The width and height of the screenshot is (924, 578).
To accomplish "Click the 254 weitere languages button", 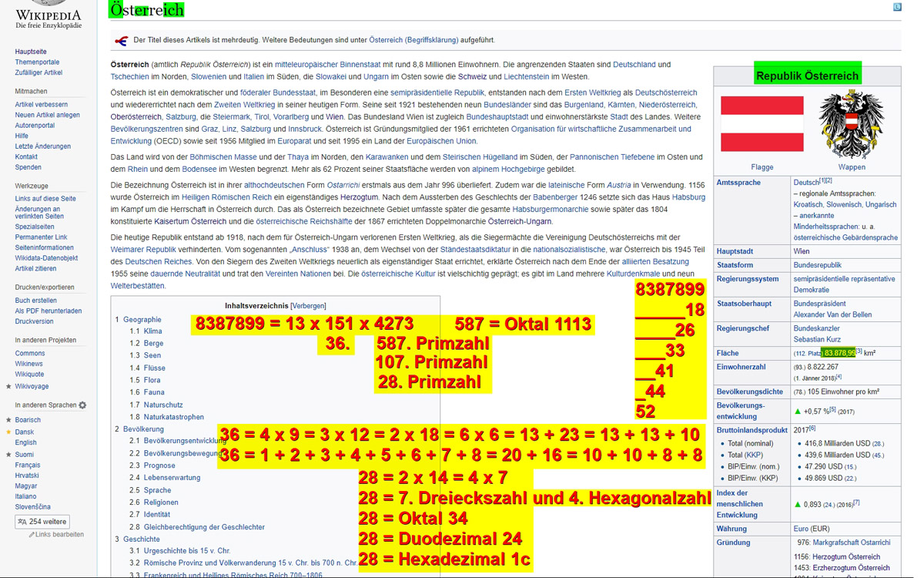I will click(42, 522).
